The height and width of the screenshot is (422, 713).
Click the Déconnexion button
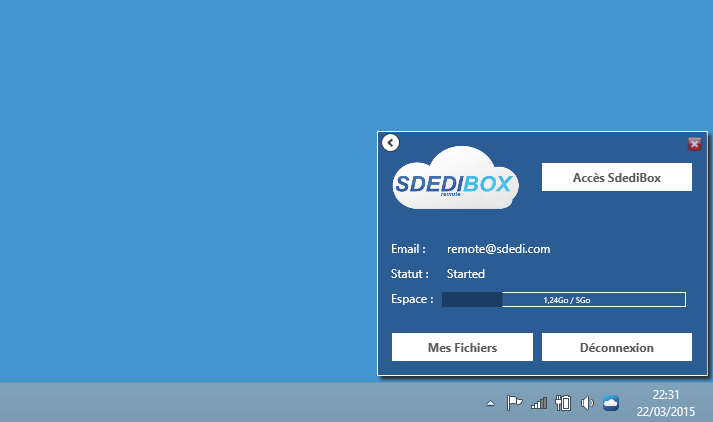pos(617,347)
